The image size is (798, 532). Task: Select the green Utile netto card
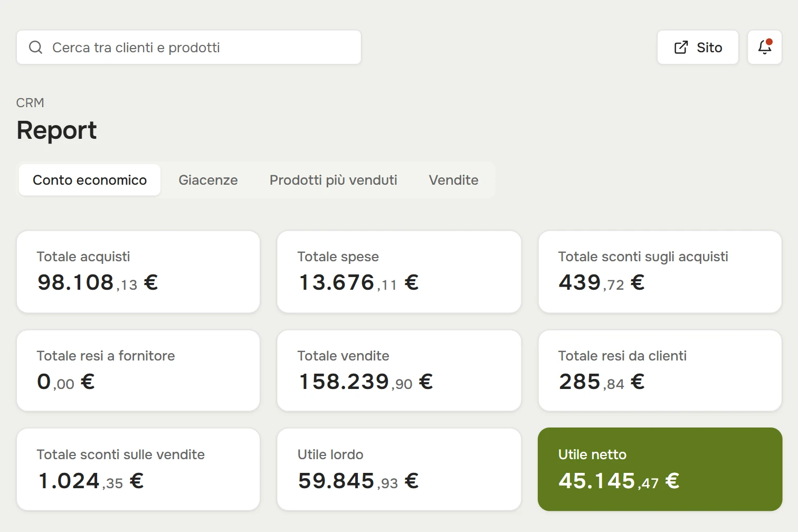(x=660, y=469)
